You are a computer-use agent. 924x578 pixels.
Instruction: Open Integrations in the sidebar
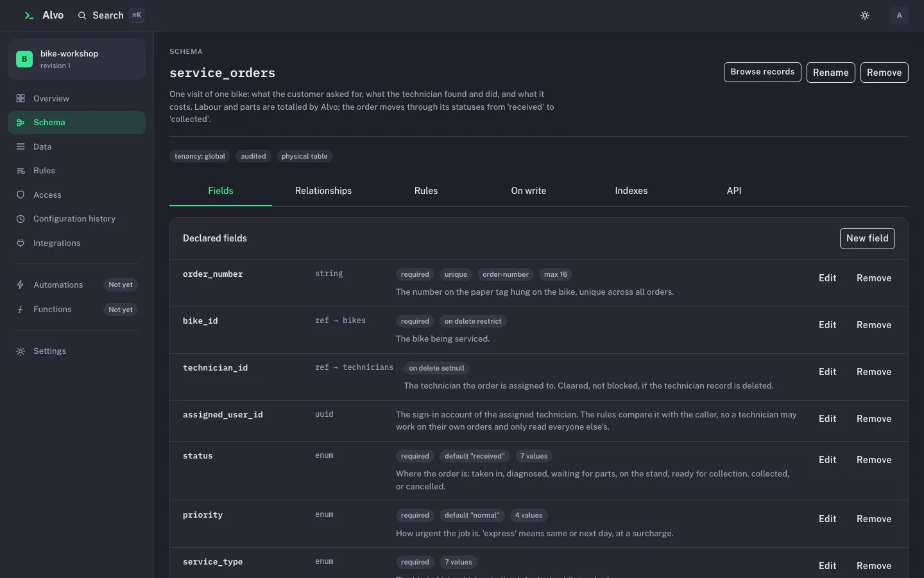76,243
